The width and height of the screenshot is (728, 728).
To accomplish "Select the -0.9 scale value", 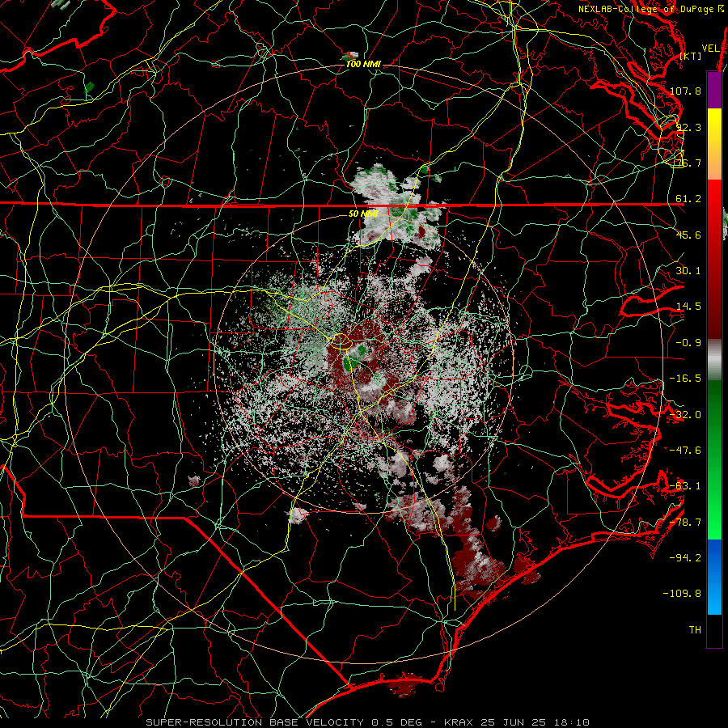I will (x=688, y=343).
